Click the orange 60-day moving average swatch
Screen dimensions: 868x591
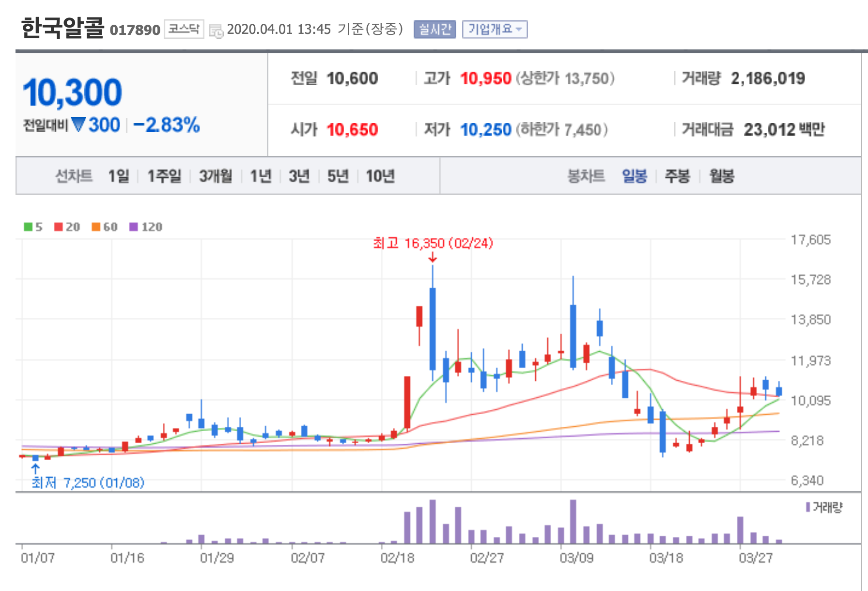click(x=96, y=227)
